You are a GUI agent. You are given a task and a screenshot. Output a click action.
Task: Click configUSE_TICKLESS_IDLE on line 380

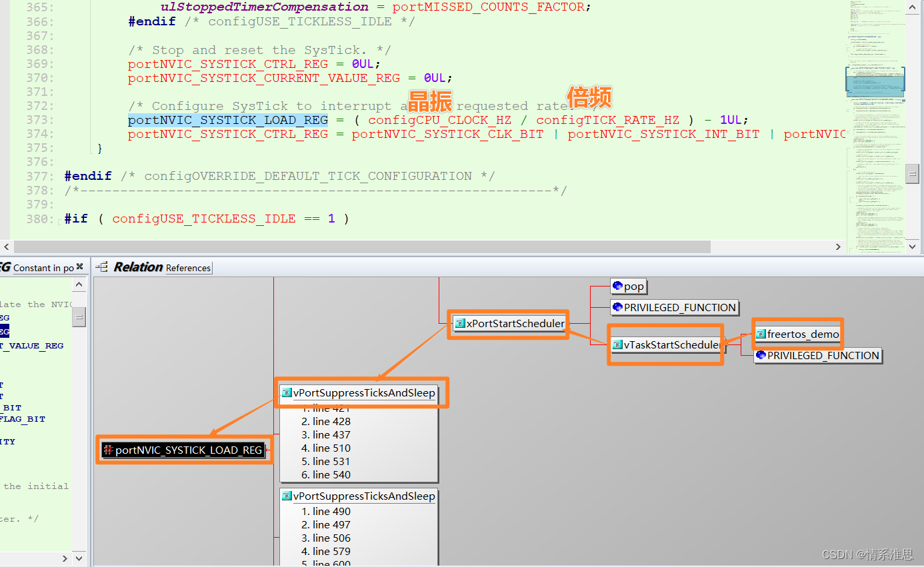204,219
